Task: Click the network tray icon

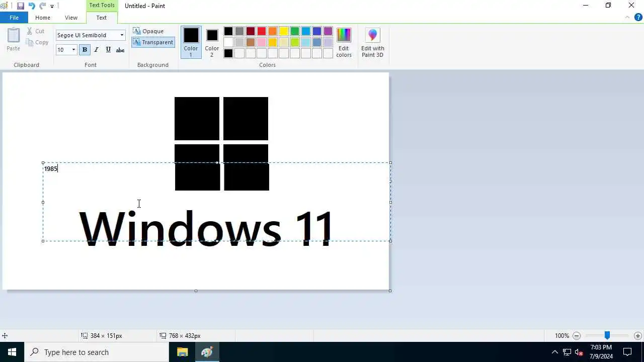Action: point(567,352)
